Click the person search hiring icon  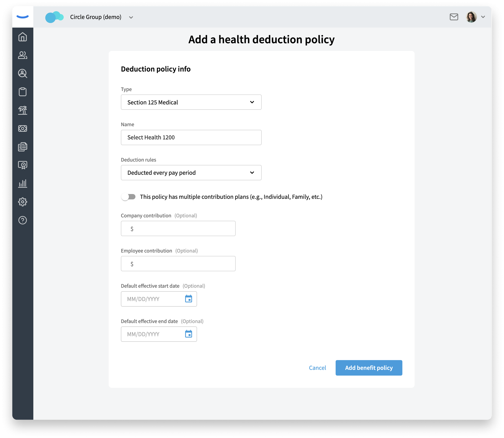(22, 74)
